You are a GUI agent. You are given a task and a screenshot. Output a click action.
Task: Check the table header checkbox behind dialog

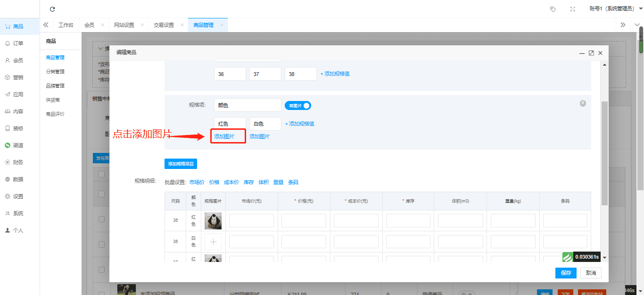(101, 174)
